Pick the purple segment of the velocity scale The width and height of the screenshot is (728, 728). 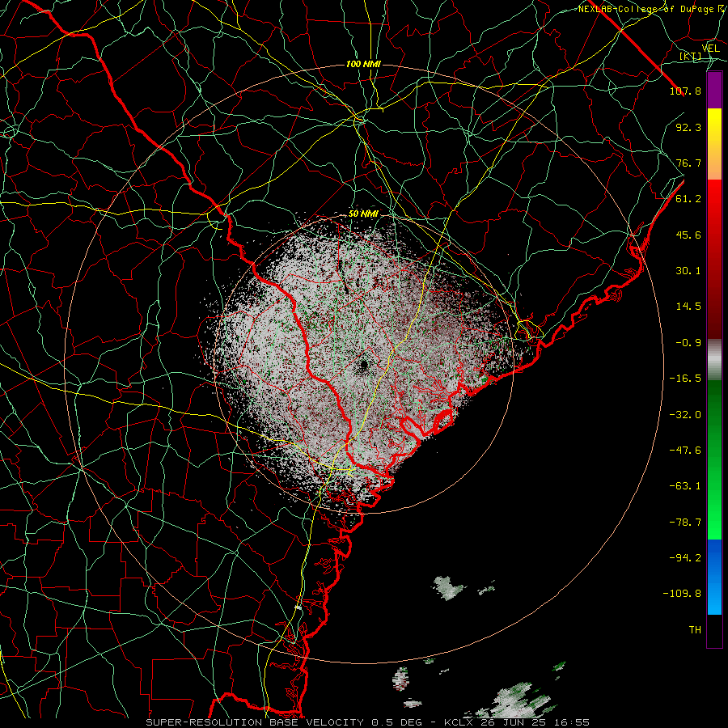click(x=714, y=90)
